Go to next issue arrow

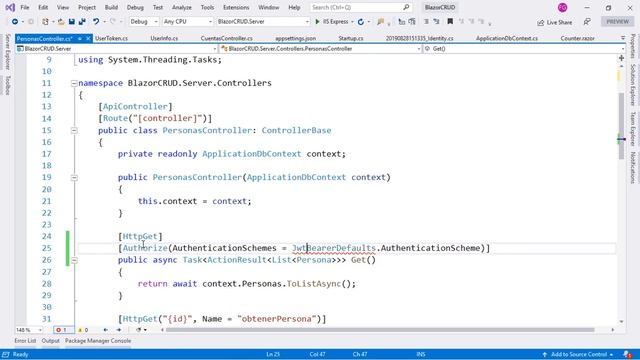119,330
